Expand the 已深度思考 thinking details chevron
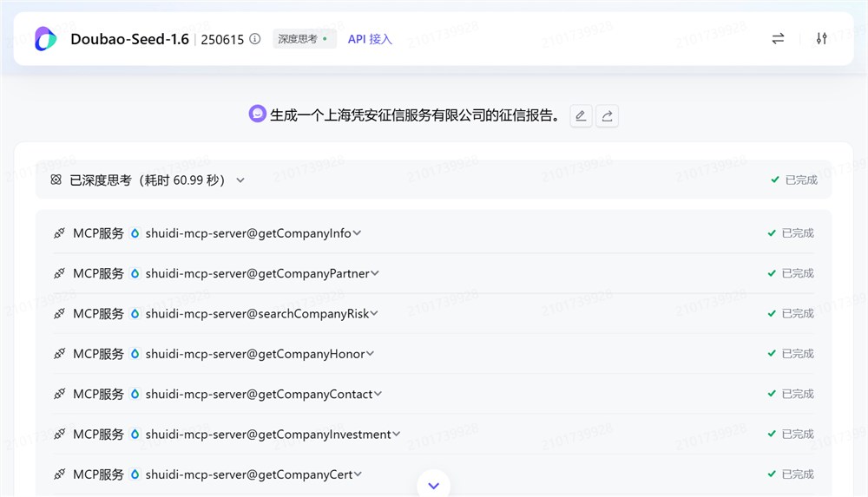This screenshot has width=868, height=497. point(240,180)
